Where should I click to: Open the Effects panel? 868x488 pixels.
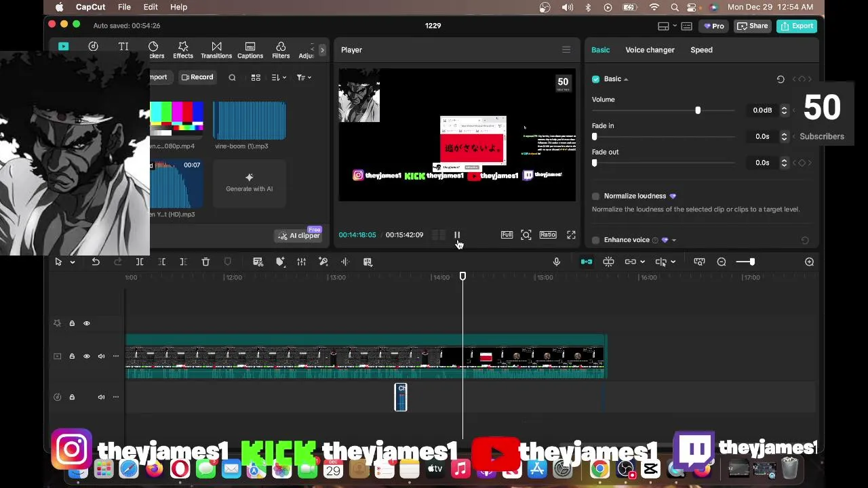pyautogui.click(x=182, y=50)
